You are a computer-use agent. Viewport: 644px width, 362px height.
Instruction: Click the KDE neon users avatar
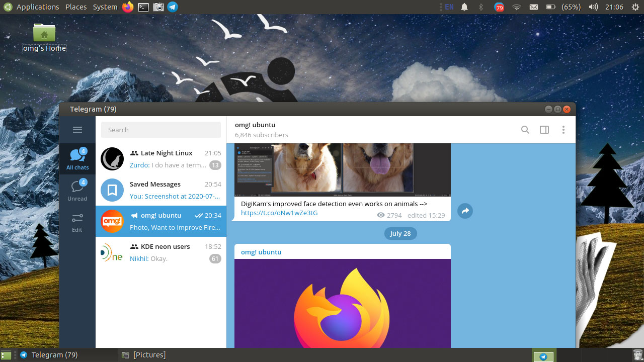112,252
